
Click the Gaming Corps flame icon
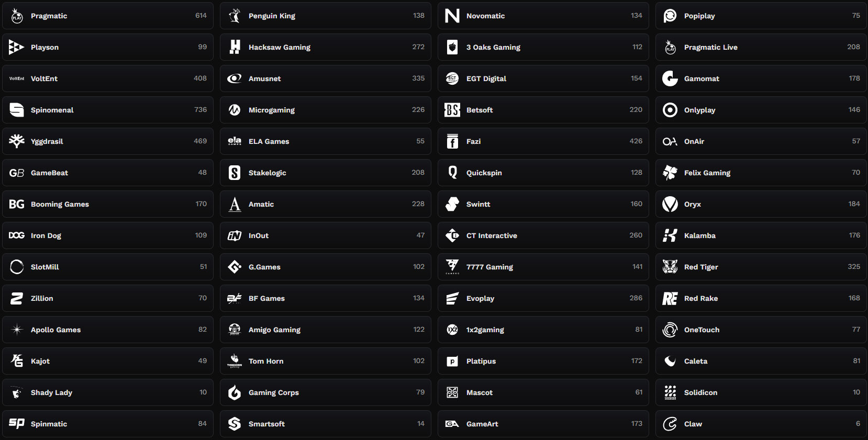coord(235,392)
